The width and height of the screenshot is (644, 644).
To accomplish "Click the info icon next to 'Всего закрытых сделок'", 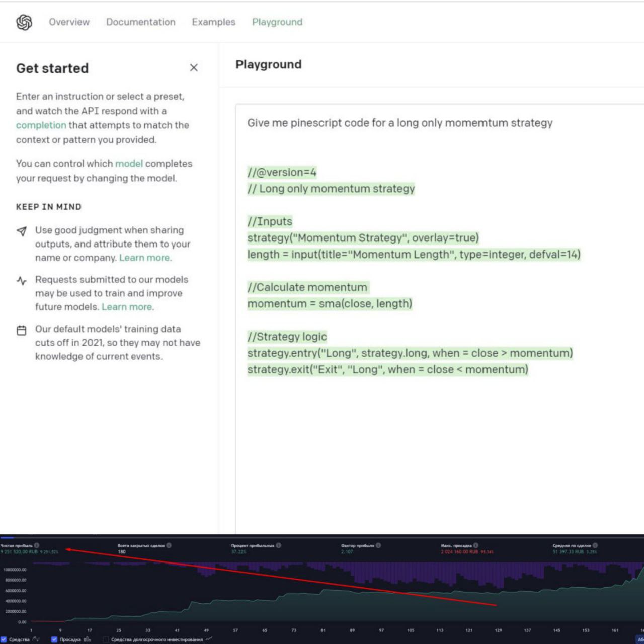I will 169,545.
